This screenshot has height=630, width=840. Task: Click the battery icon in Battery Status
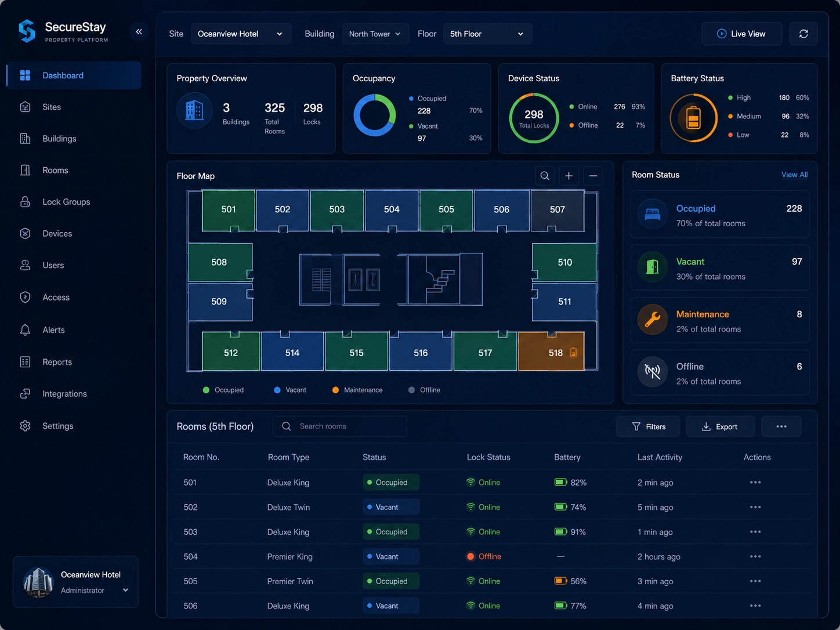pyautogui.click(x=693, y=118)
